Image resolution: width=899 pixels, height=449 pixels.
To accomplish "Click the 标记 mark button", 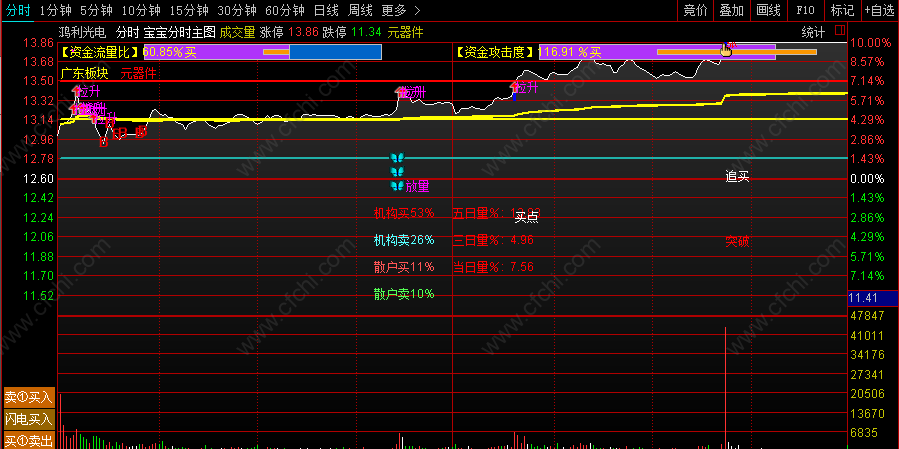I will pyautogui.click(x=842, y=10).
